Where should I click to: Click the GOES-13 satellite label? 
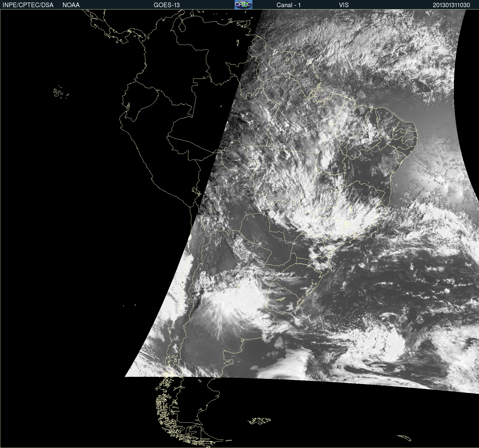pyautogui.click(x=167, y=5)
